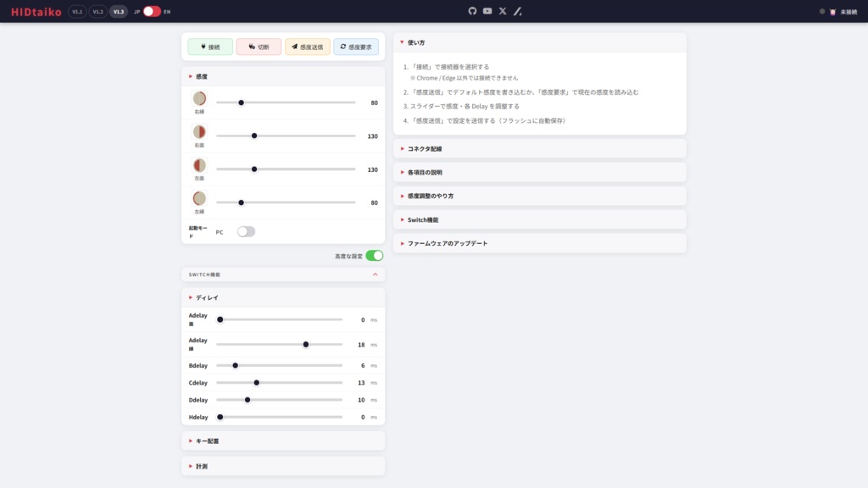Screen dimensions: 868x488
Task: Click the 左縁 sensitivity slider handle
Action: (241, 202)
